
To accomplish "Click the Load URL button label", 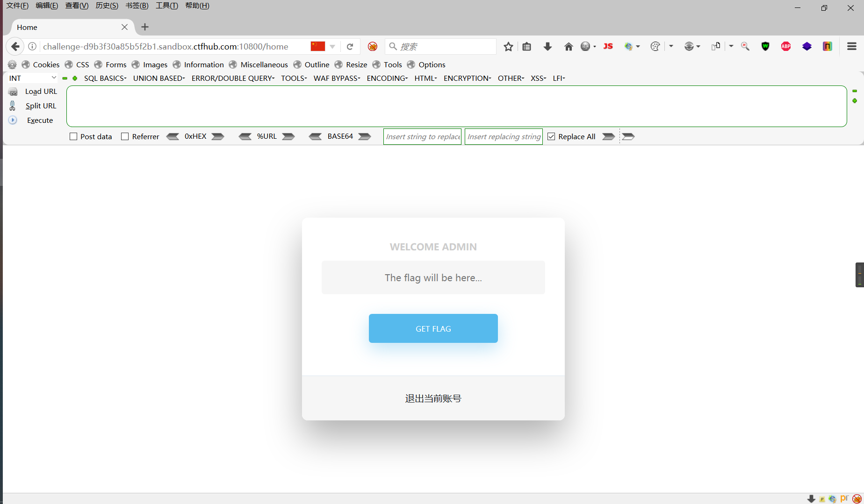I will coord(41,92).
